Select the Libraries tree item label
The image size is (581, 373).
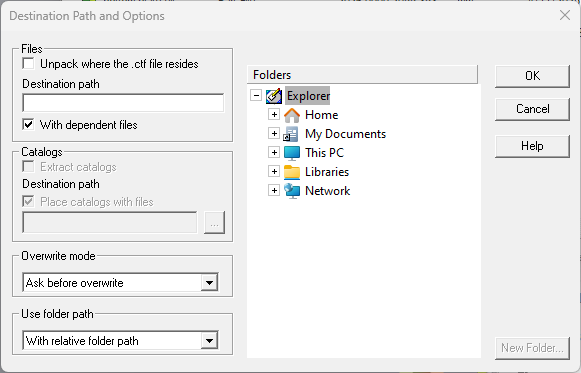point(327,172)
